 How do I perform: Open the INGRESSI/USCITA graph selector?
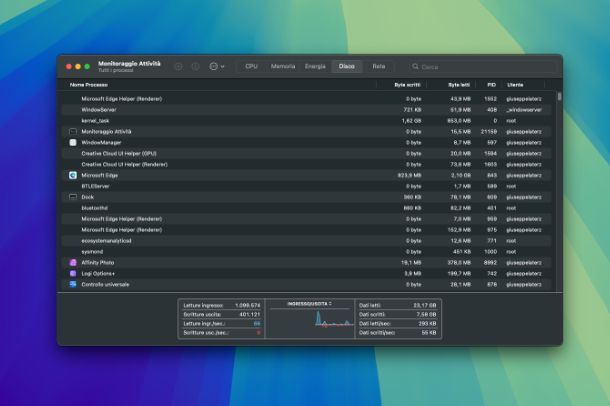click(310, 304)
